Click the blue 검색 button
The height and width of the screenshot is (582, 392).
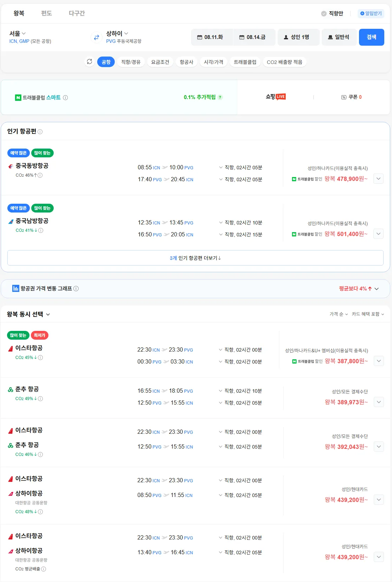tap(371, 37)
